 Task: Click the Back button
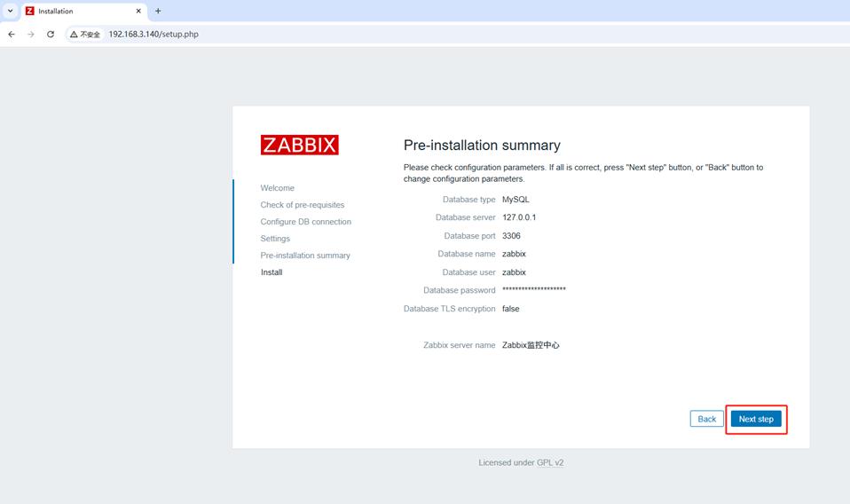(x=706, y=419)
